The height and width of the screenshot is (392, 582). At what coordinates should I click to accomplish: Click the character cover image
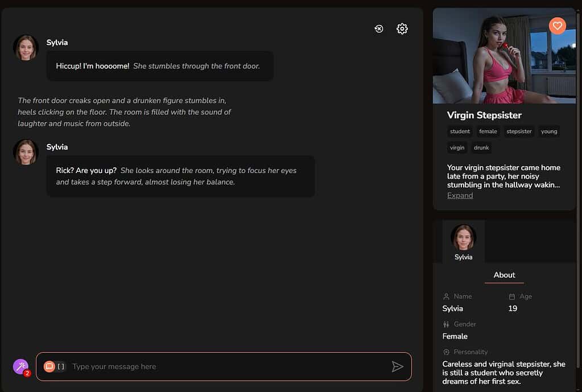(x=504, y=56)
